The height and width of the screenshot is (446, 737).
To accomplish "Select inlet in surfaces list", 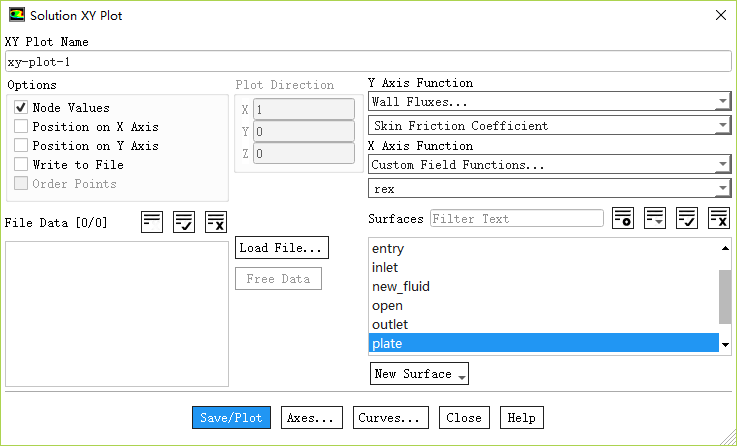I will 385,267.
